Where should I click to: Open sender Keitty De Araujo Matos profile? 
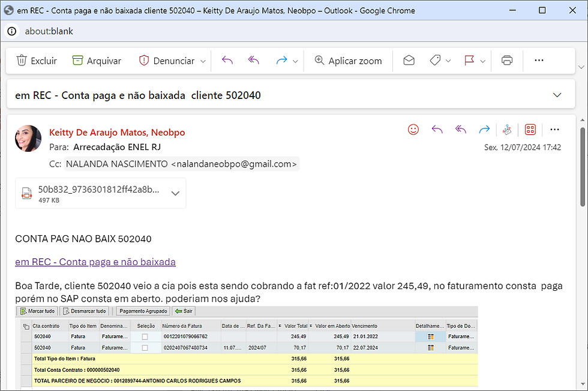tap(117, 133)
